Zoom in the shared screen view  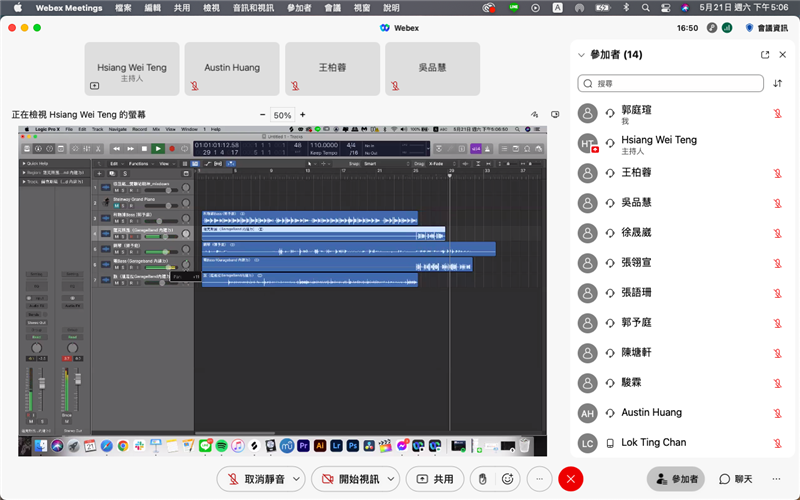click(303, 115)
